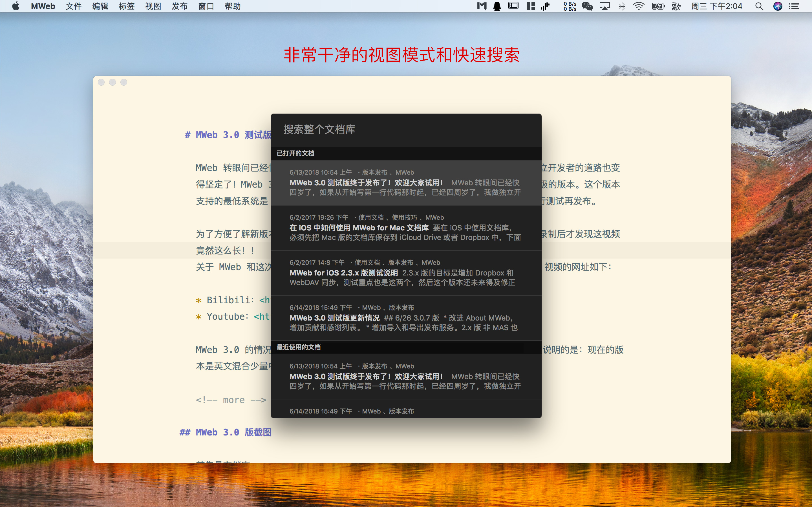Image resolution: width=812 pixels, height=507 pixels.
Task: Open the QQ penguin status icon
Action: [497, 6]
